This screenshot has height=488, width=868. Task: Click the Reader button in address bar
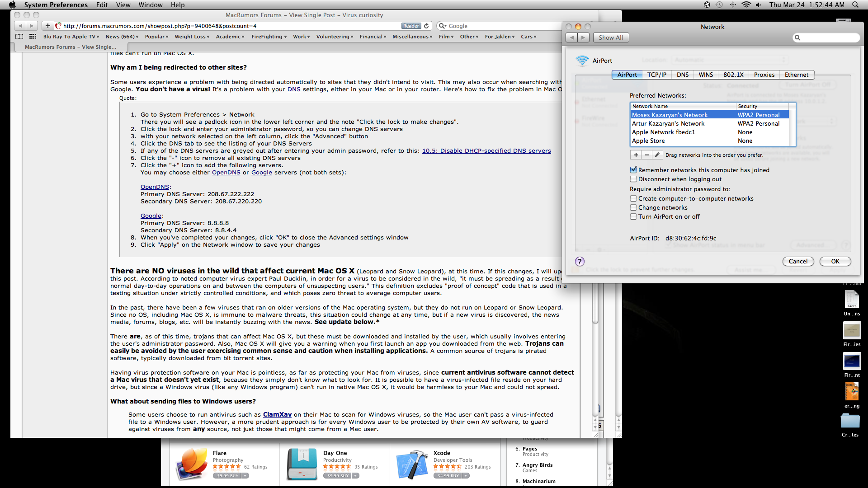coord(411,26)
